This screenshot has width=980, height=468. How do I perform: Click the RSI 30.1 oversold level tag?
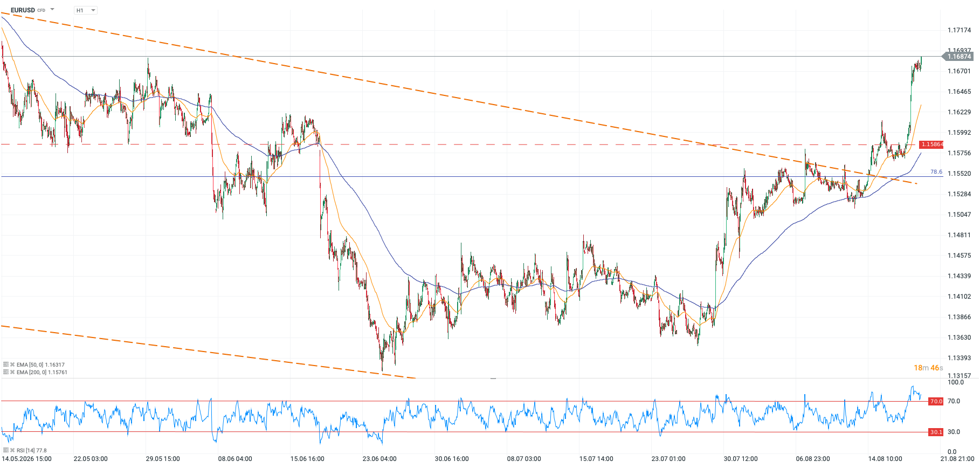[x=936, y=432]
